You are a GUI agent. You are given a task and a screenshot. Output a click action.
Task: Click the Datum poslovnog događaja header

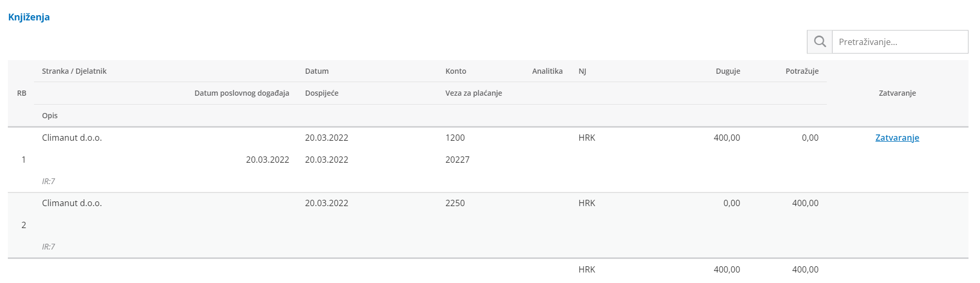pos(242,93)
